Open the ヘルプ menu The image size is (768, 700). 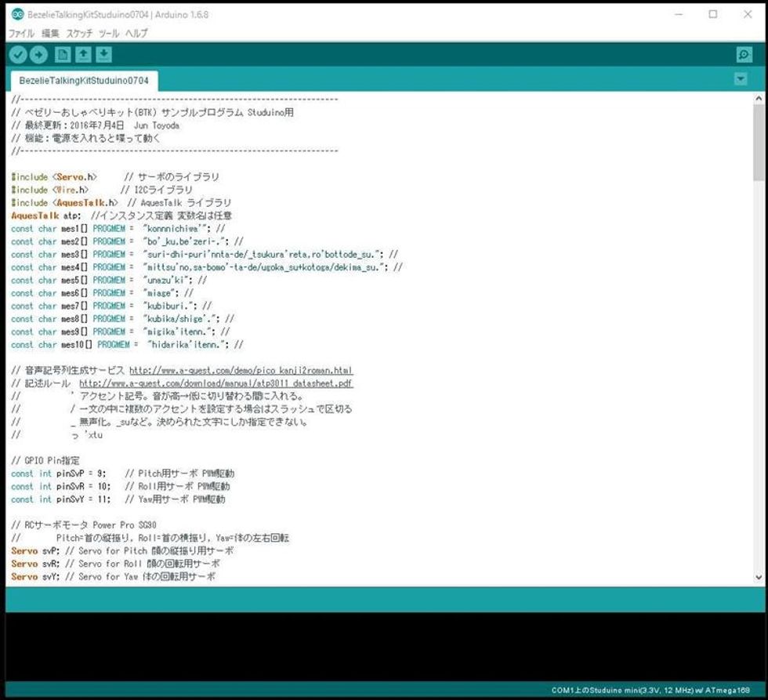point(136,34)
